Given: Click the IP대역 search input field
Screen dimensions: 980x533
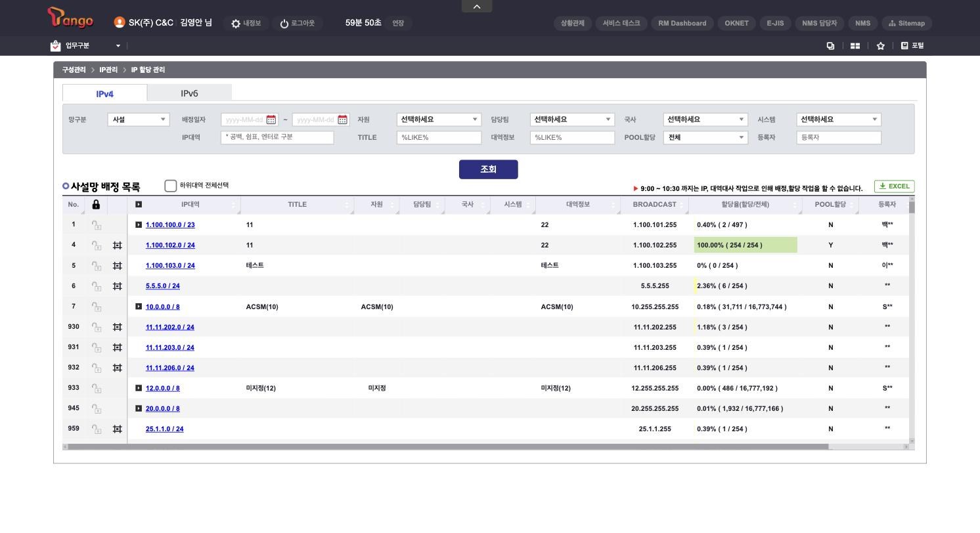Looking at the screenshot, I should [x=277, y=138].
